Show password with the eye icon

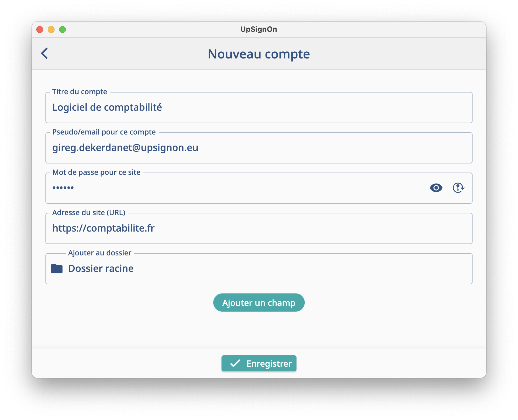click(436, 188)
